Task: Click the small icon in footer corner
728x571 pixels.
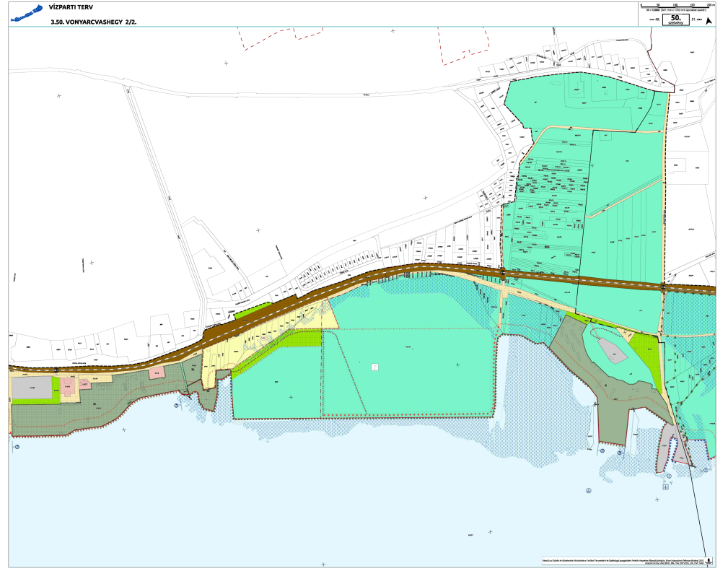Action: point(710,559)
